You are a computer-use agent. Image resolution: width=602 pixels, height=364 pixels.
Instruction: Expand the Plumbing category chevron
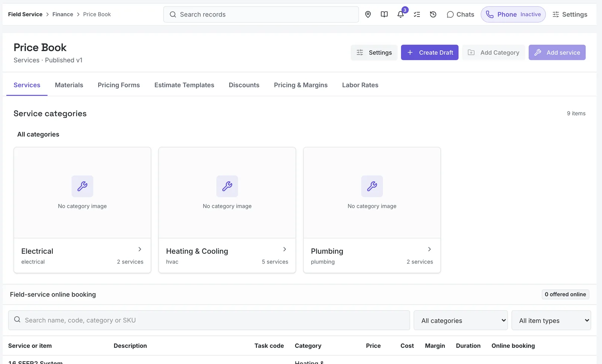click(x=429, y=249)
